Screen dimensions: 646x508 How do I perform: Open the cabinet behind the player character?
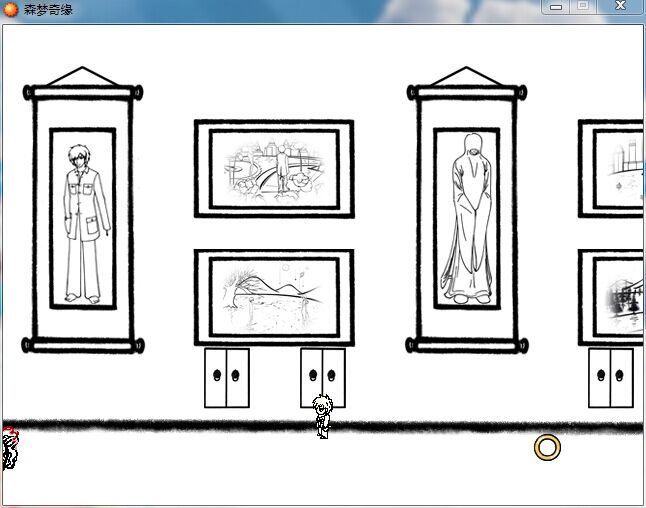(323, 378)
